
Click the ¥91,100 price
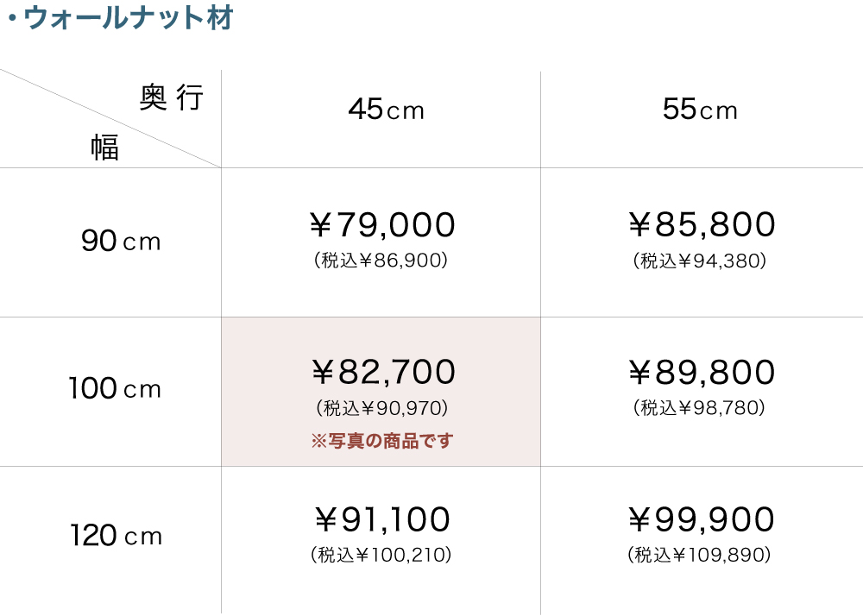click(381, 520)
